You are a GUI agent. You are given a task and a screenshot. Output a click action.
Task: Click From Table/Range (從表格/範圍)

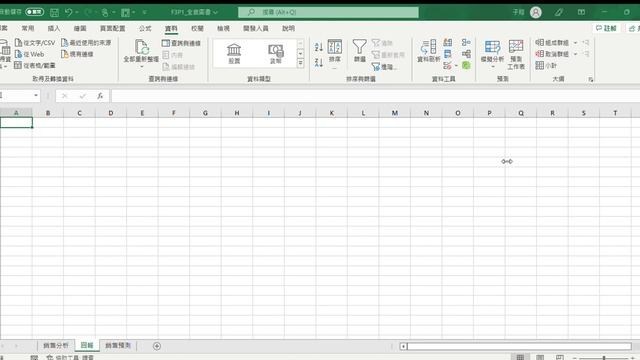pos(35,65)
